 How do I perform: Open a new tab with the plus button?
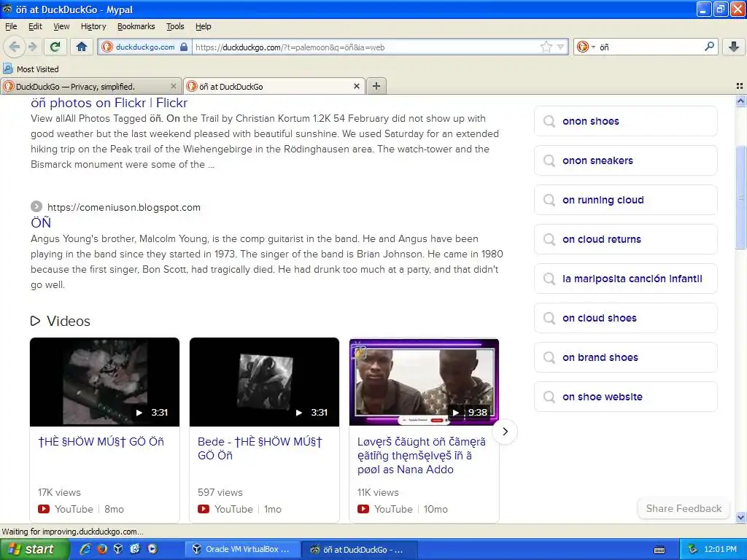[x=376, y=86]
